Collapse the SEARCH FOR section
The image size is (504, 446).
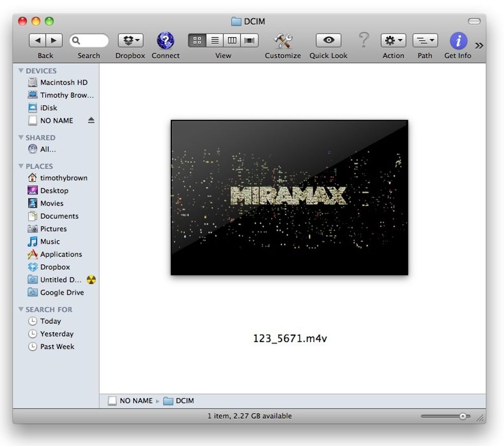[21, 309]
